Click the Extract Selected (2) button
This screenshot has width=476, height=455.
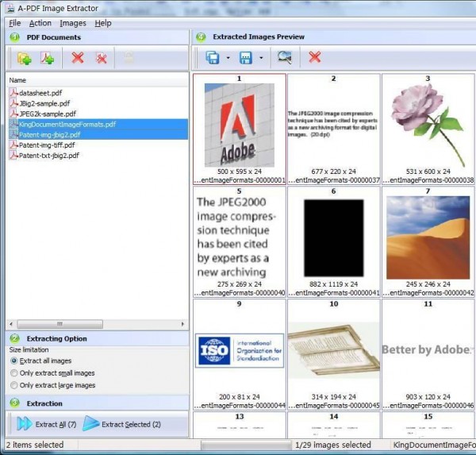click(122, 424)
